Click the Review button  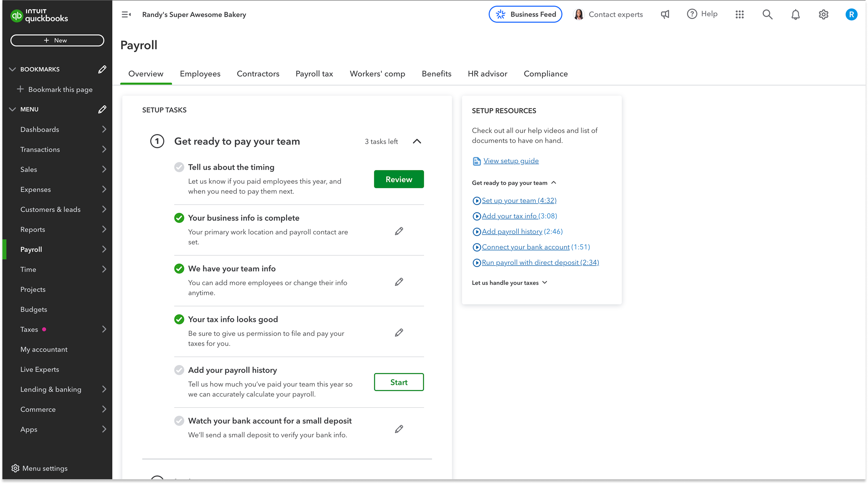pos(399,179)
